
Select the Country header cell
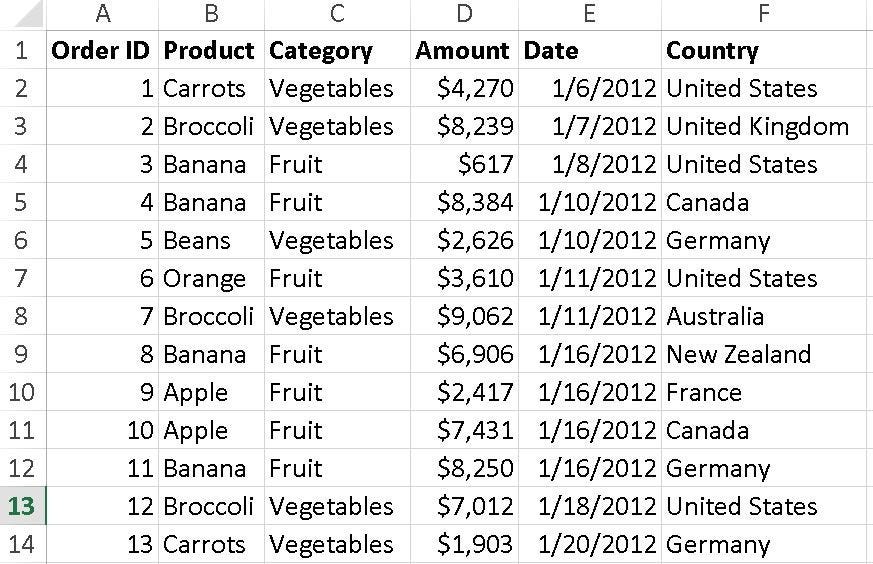(713, 50)
